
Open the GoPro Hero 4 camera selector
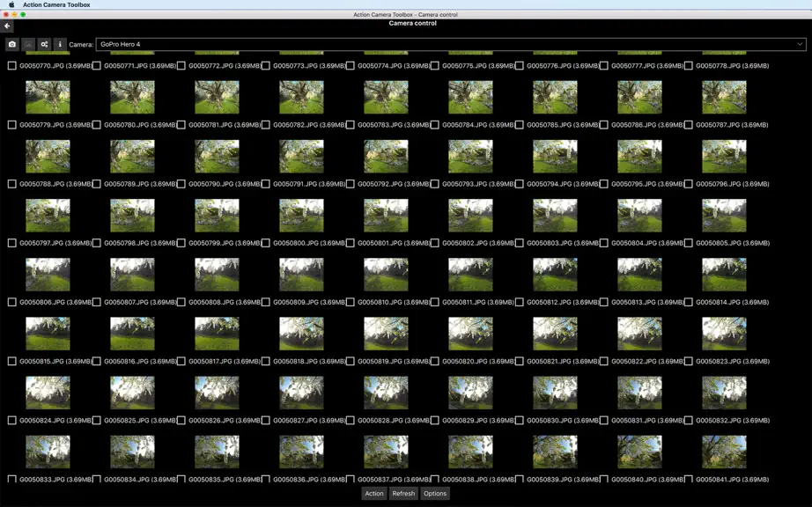[451, 45]
